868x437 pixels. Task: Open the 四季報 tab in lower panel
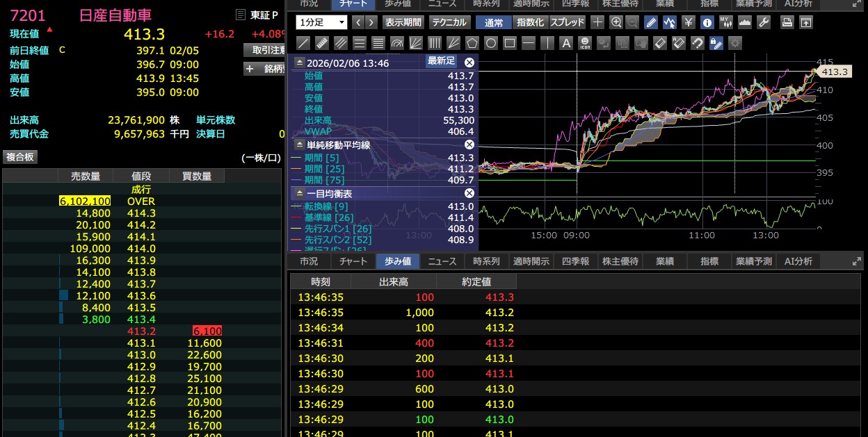tap(575, 261)
